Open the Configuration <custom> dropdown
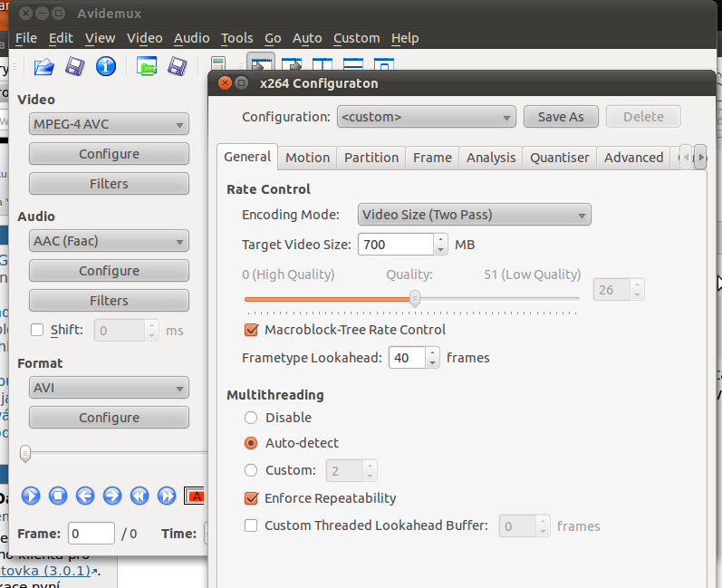This screenshot has height=588, width=722. point(427,117)
